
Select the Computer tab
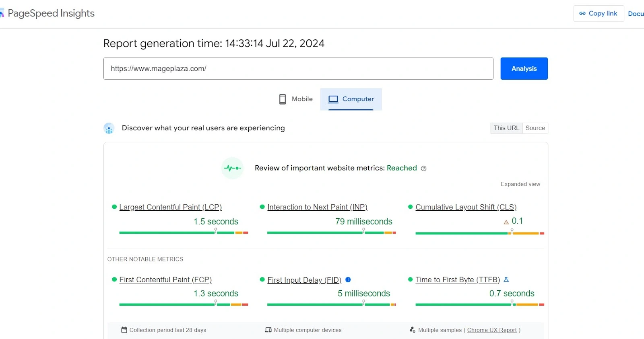point(351,99)
